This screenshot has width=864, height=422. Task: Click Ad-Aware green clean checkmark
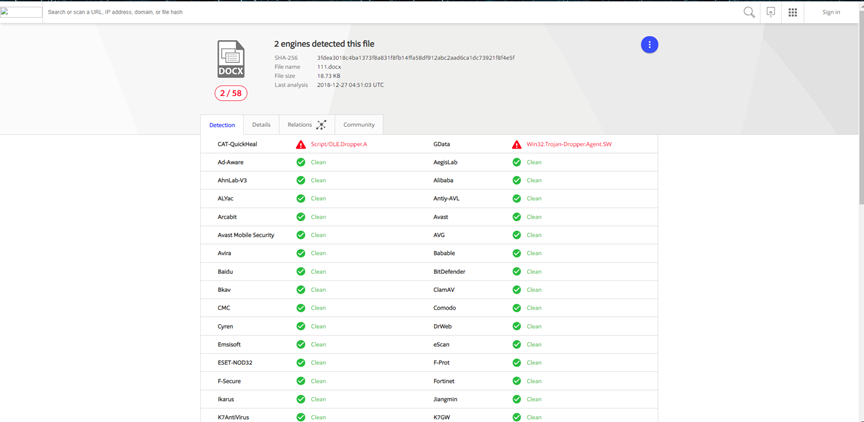point(300,162)
